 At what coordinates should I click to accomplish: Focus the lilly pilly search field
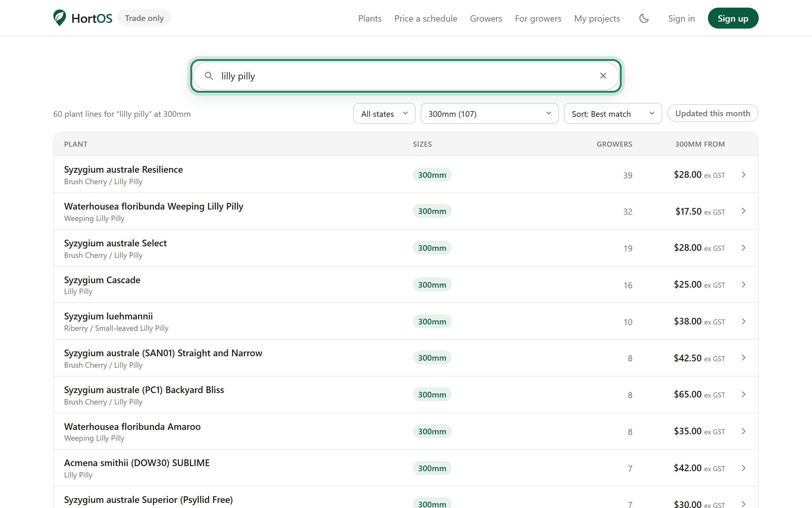[406, 76]
